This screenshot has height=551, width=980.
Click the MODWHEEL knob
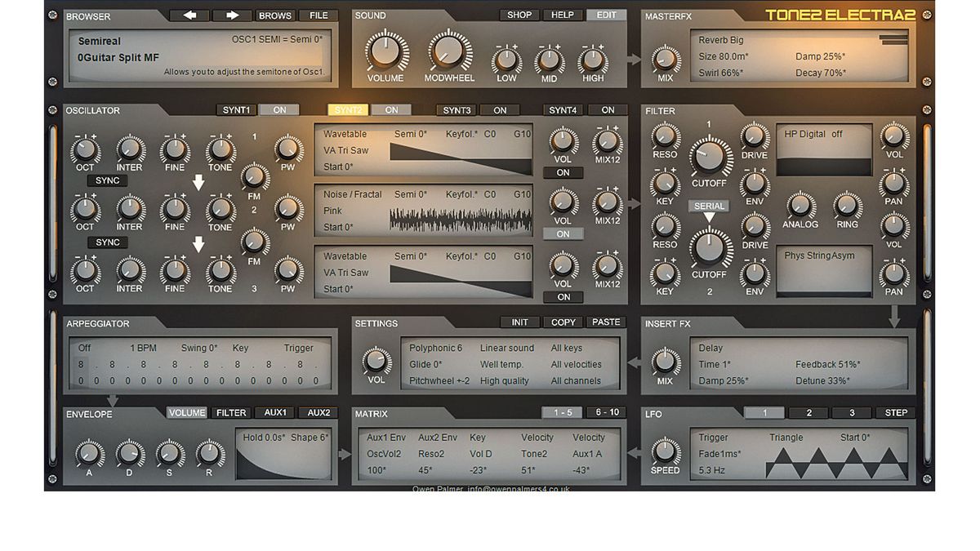click(449, 51)
